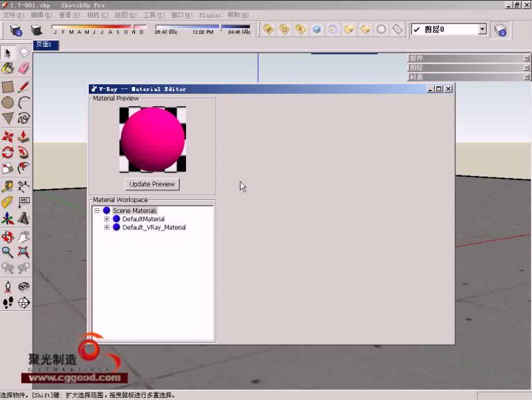Select Scene Materials in workspace tree

point(134,210)
